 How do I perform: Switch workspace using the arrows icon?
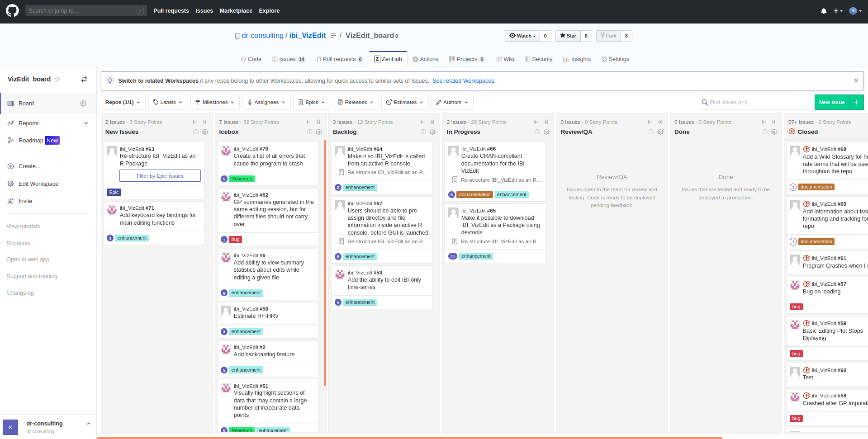pyautogui.click(x=84, y=79)
